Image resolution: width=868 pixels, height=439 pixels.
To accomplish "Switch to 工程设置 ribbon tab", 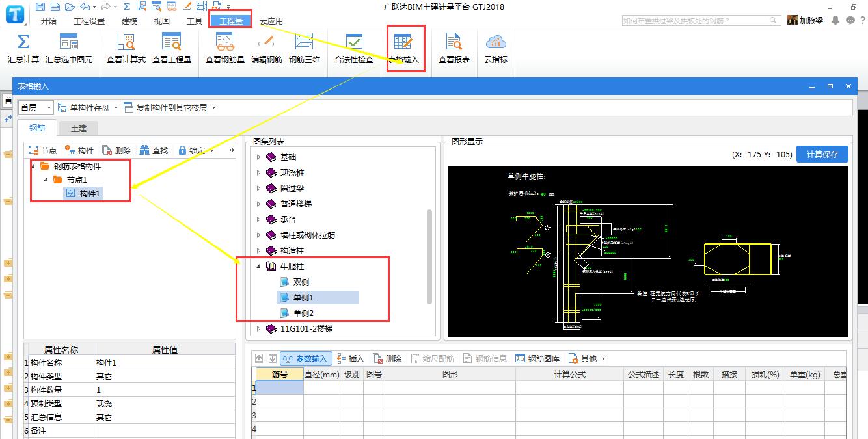I will 89,21.
